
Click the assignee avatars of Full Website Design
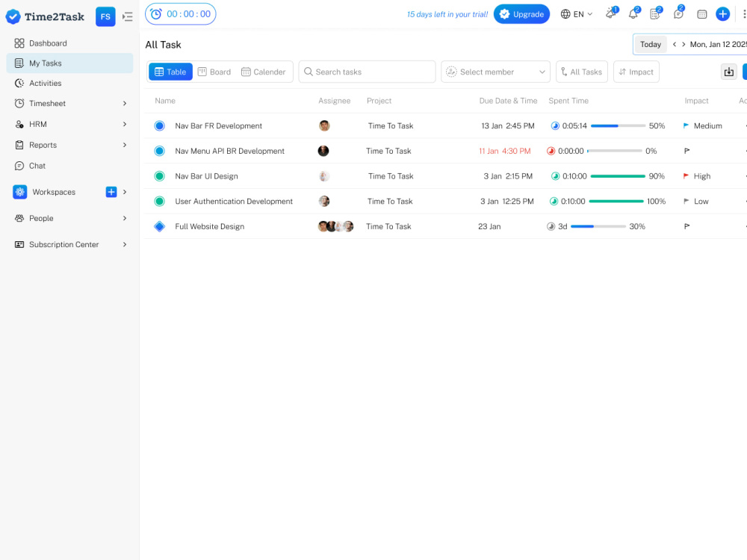[336, 227]
